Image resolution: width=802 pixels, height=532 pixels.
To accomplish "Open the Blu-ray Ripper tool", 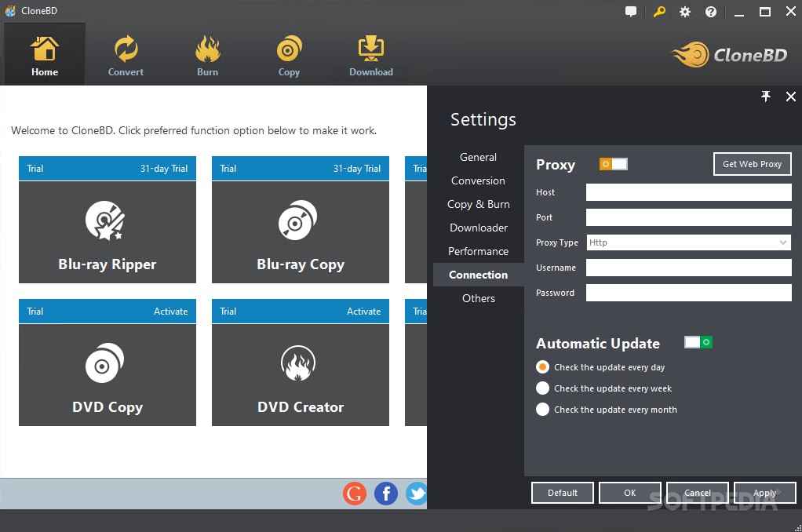I will tap(107, 231).
